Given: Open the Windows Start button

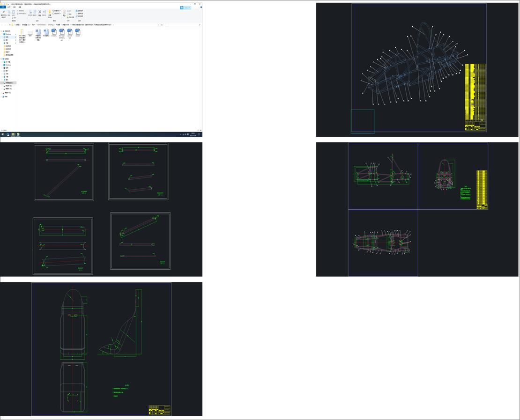Looking at the screenshot, I should [x=3, y=134].
